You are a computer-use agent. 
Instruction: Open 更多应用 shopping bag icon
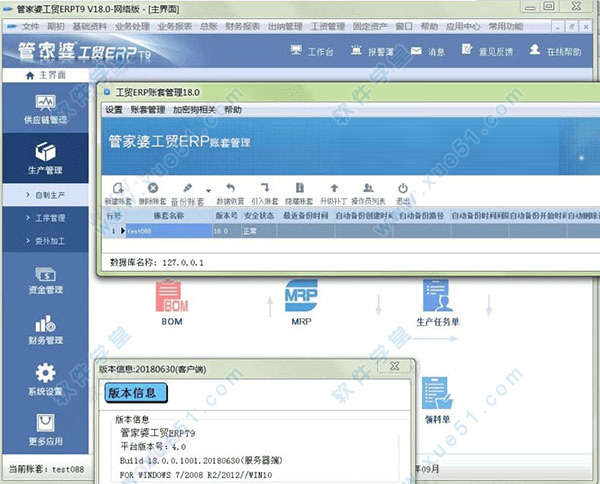point(46,423)
